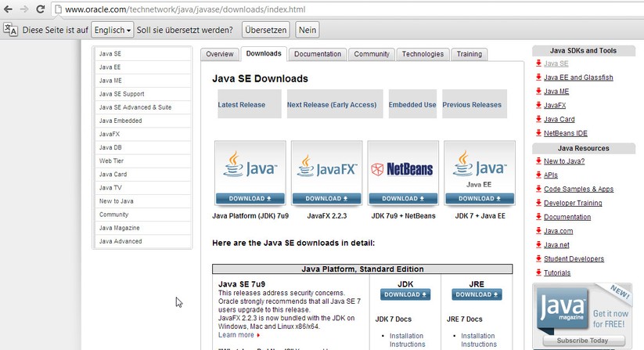Click the JDK Download button in the table
Image resolution: width=644 pixels, height=350 pixels.
tap(405, 294)
